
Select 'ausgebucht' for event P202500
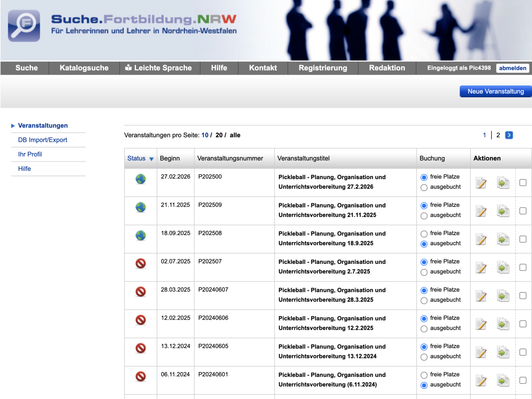(424, 188)
